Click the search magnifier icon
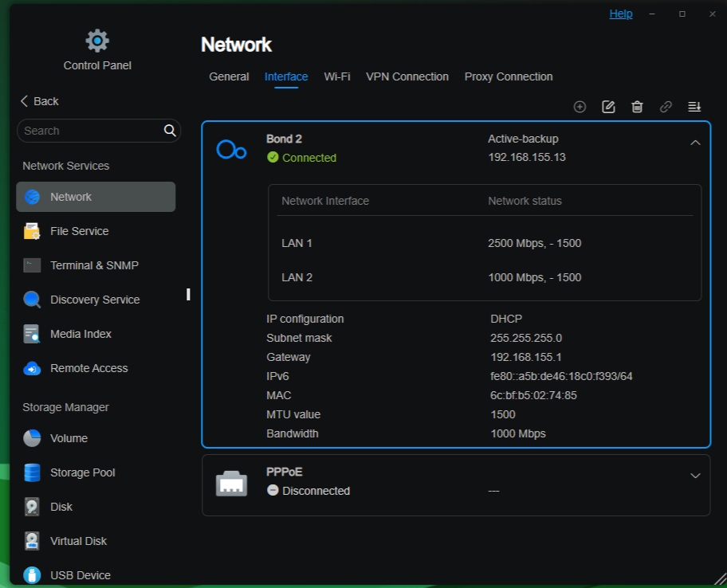 (x=170, y=131)
